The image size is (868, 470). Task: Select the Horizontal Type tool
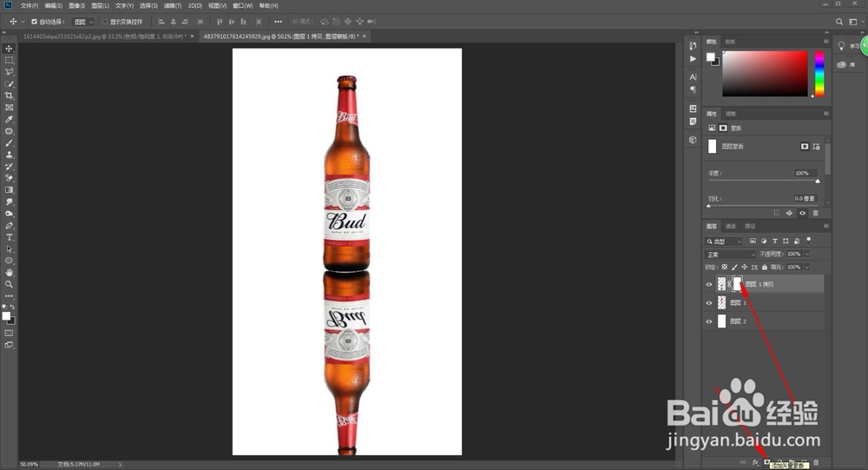pyautogui.click(x=9, y=237)
